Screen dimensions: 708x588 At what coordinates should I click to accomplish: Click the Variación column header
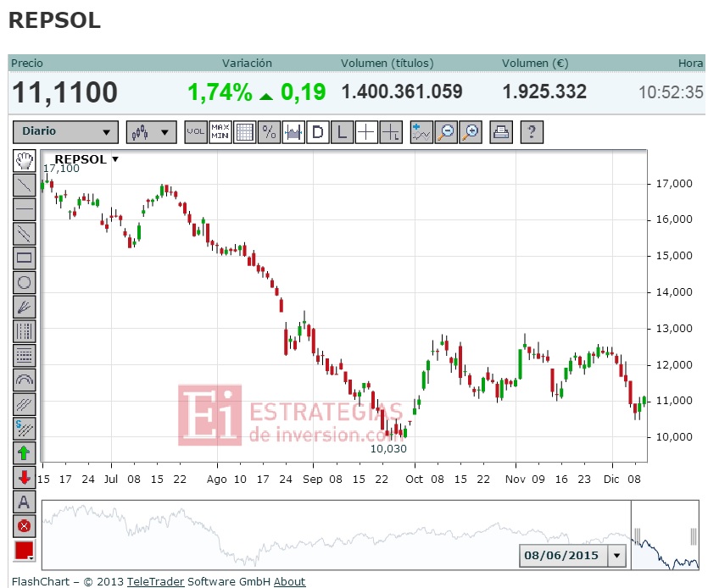247,64
